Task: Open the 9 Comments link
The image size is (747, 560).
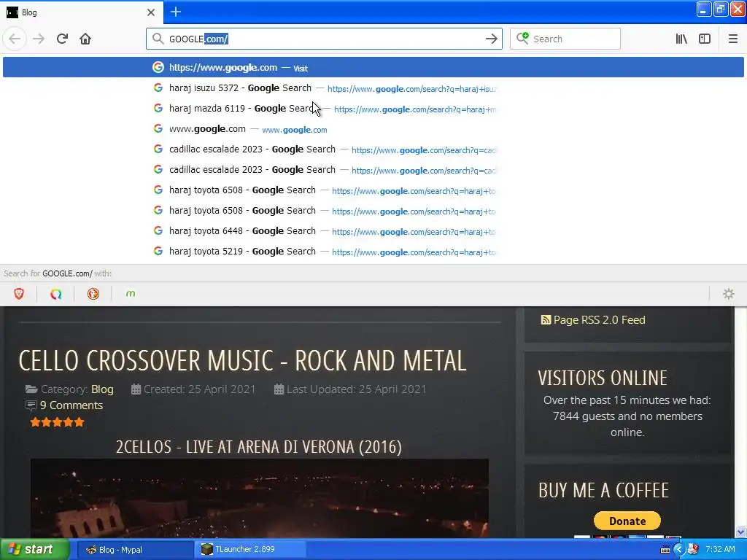Action: pos(71,405)
